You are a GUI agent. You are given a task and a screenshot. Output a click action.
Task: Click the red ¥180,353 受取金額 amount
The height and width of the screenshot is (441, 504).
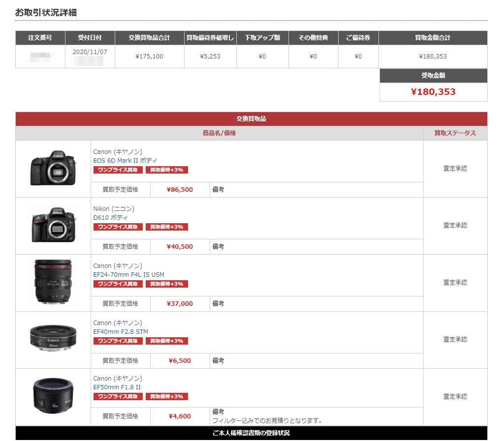[433, 92]
